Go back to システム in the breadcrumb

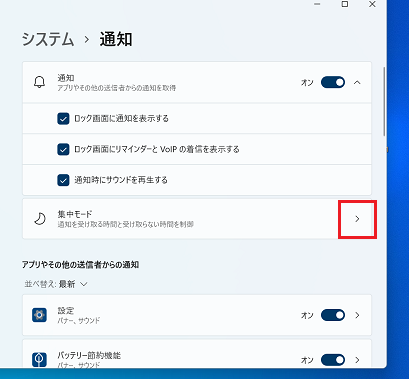[x=48, y=39]
